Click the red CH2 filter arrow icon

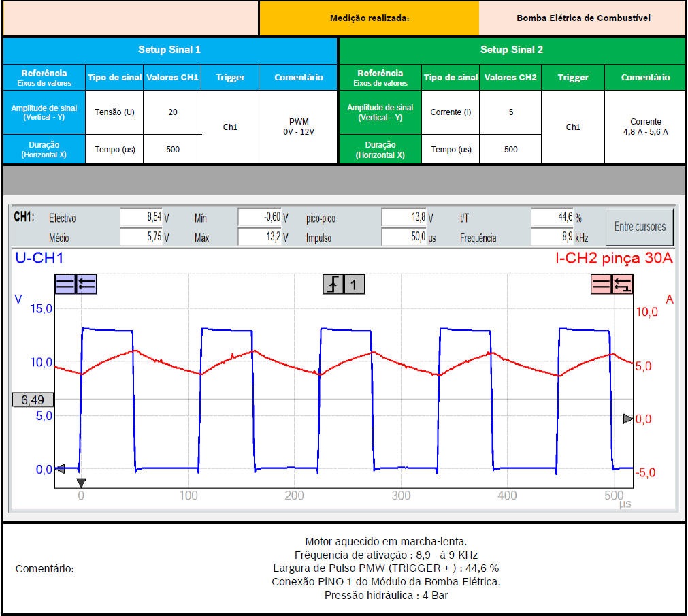(x=622, y=285)
